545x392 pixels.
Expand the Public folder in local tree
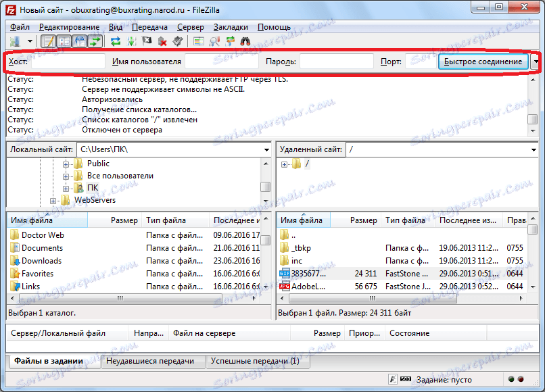click(66, 164)
